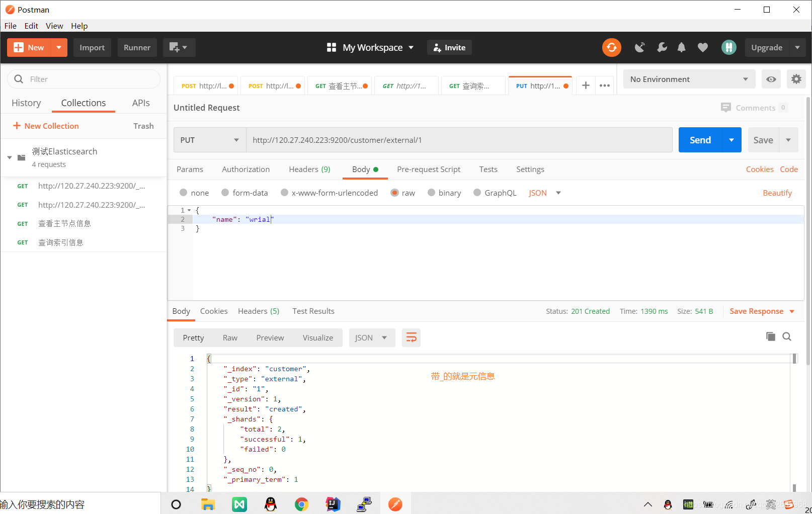
Task: Select x-www-form-urlencoded body type
Action: pyautogui.click(x=284, y=193)
